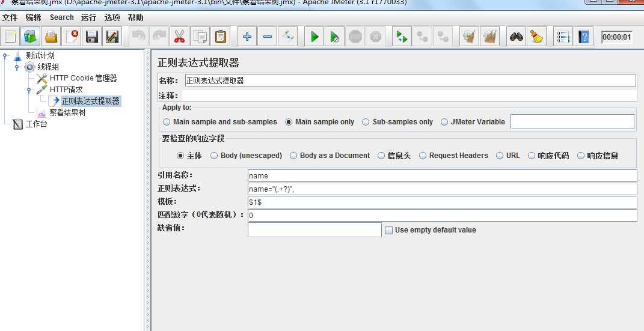Screen dimensions: 644x331
Task: Click the 引用名称 field containing name
Action: (443, 175)
